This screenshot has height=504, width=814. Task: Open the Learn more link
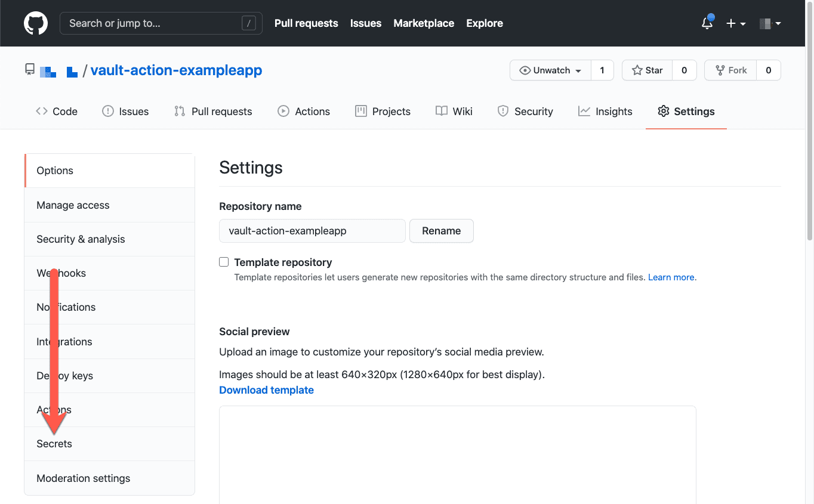[671, 277]
